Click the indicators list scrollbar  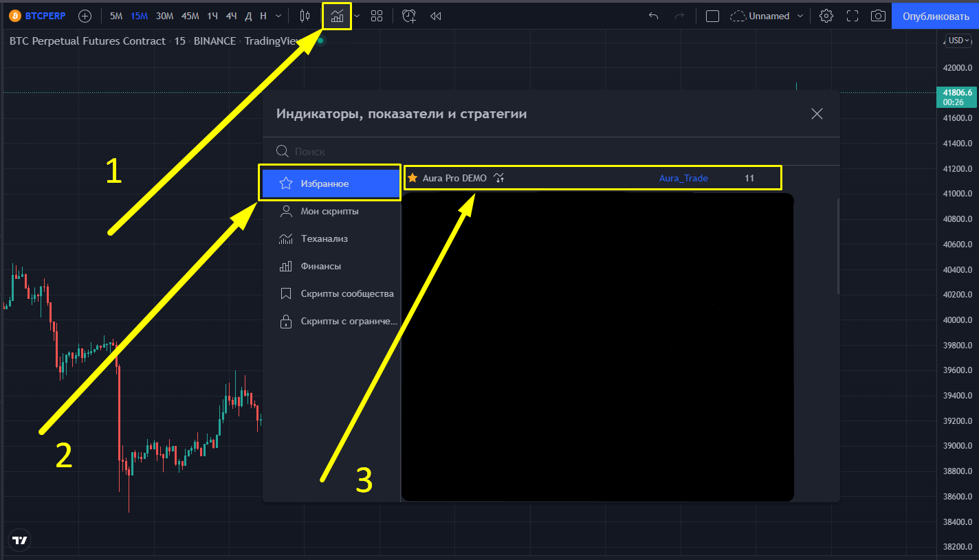tap(837, 246)
